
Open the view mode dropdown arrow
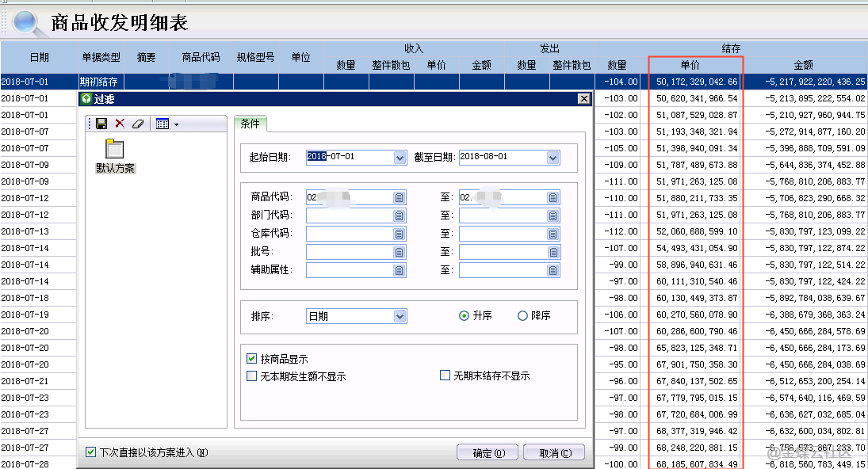pyautogui.click(x=177, y=124)
